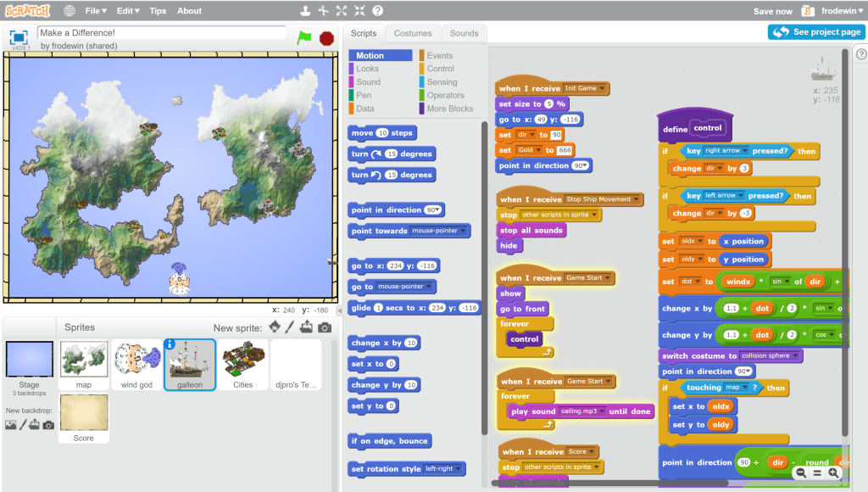Pick the Shrink sprite tool

point(359,10)
